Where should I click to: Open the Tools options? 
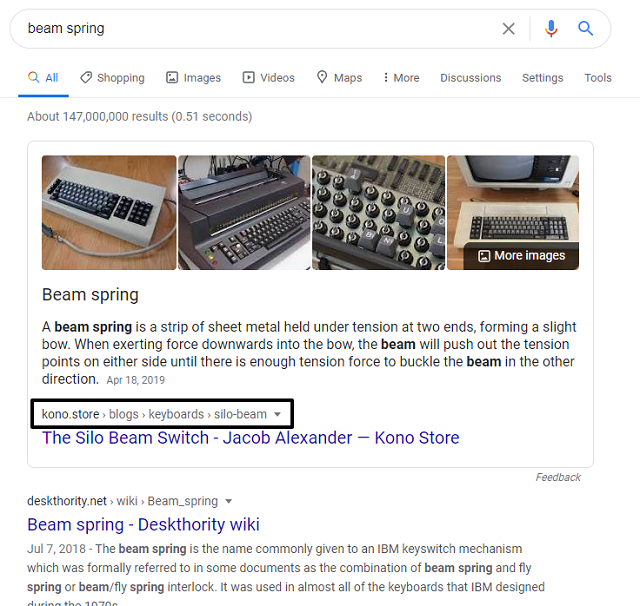(598, 78)
